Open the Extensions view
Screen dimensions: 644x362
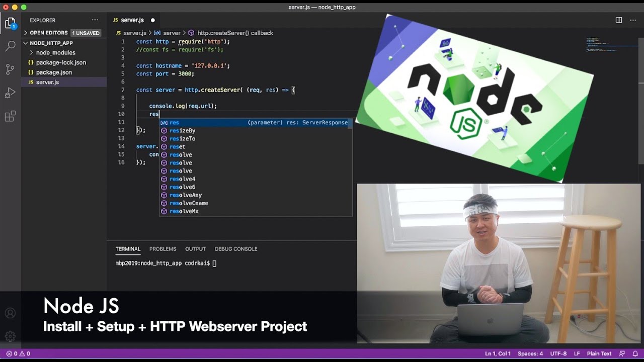point(10,117)
